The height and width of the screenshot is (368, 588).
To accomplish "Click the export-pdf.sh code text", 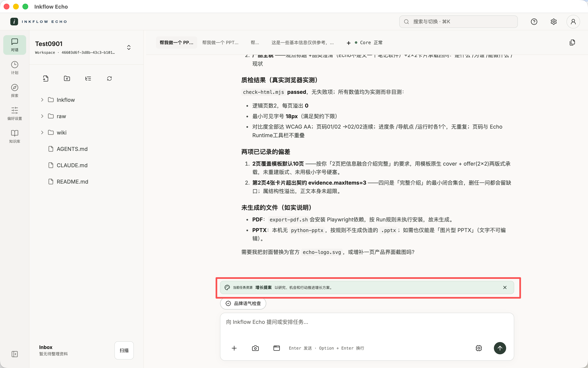I will [289, 220].
